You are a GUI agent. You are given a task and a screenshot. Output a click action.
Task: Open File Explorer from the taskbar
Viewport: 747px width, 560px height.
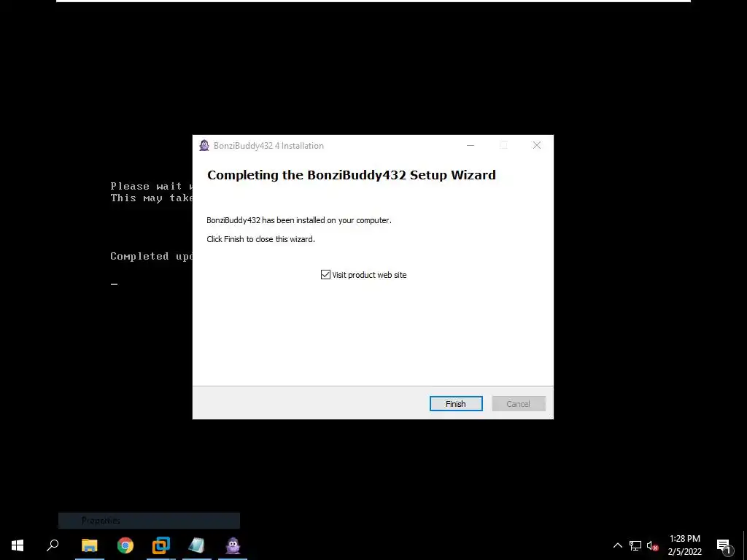coord(90,545)
